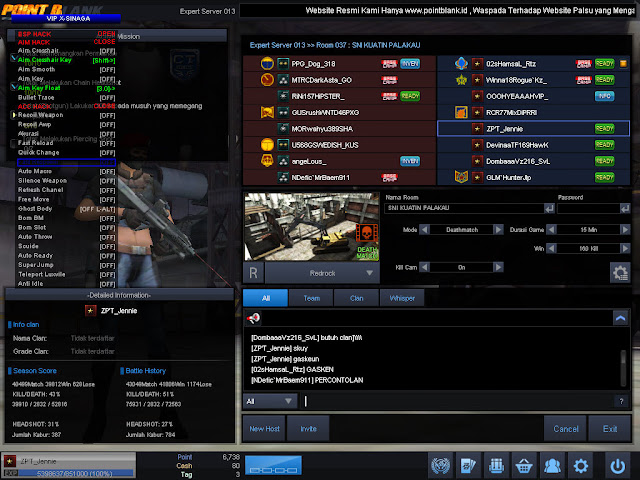The image size is (640, 480).
Task: Open the clan emblem icon in bottom bar
Action: [x=440, y=465]
